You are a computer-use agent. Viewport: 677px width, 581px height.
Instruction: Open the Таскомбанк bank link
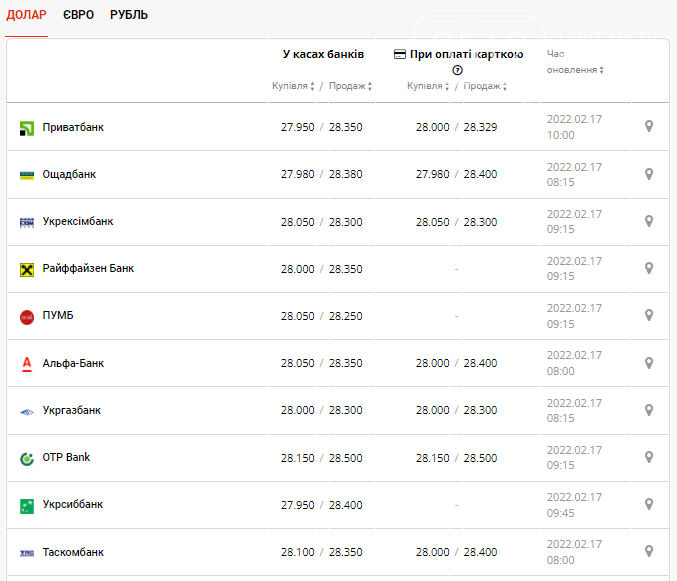(73, 552)
